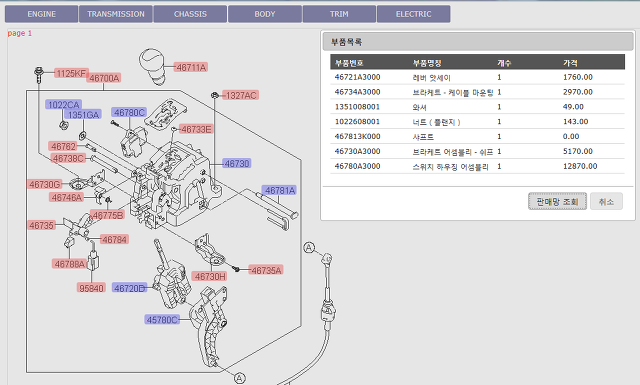Click part label 46788A
The width and height of the screenshot is (640, 385).
pos(69,264)
